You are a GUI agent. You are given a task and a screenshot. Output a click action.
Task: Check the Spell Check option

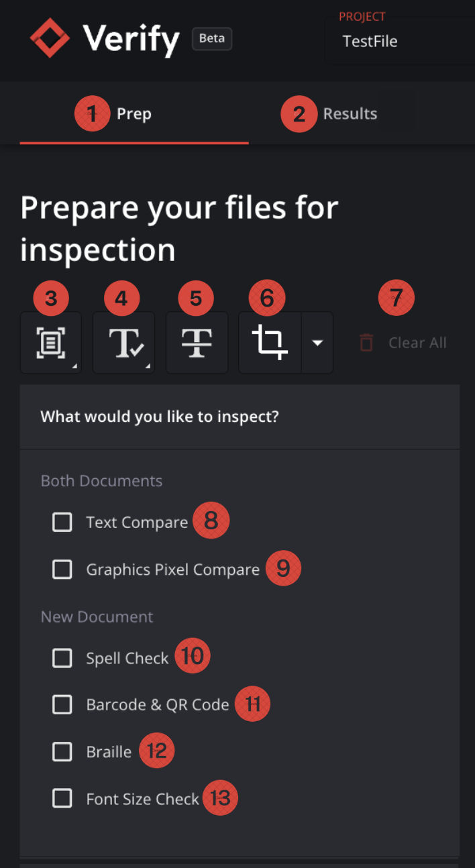click(62, 658)
